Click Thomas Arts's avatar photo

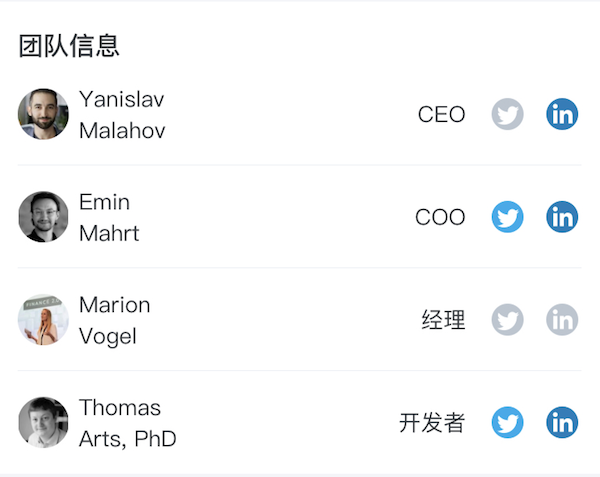(x=43, y=422)
